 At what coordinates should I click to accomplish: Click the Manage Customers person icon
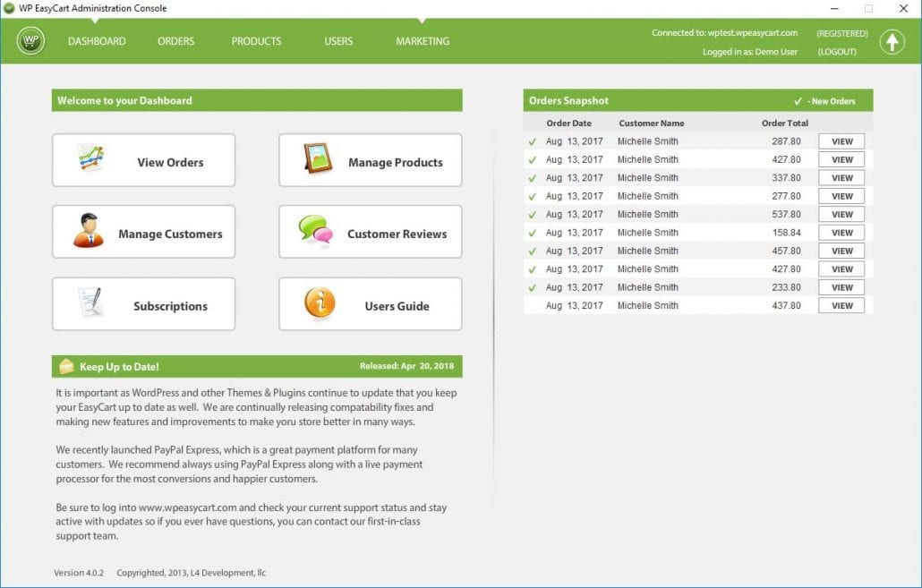click(88, 231)
